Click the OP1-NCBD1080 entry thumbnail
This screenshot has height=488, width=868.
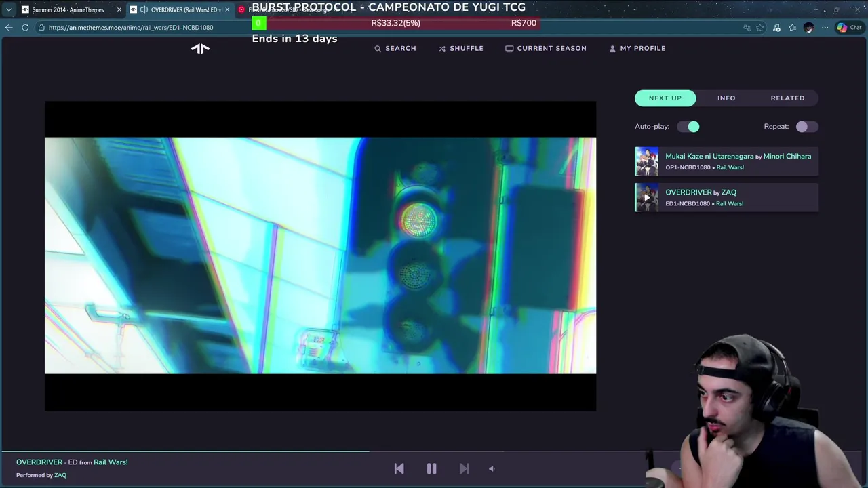click(x=646, y=162)
